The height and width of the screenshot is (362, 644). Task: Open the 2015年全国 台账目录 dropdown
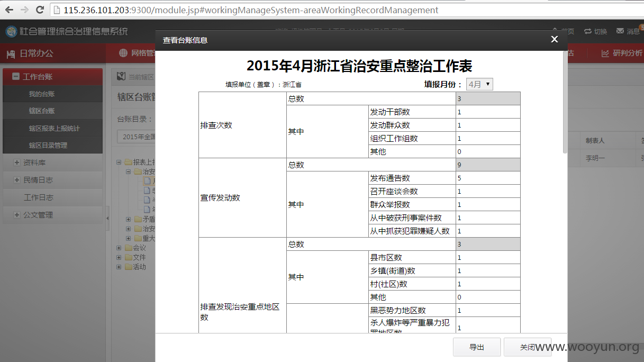tap(137, 137)
